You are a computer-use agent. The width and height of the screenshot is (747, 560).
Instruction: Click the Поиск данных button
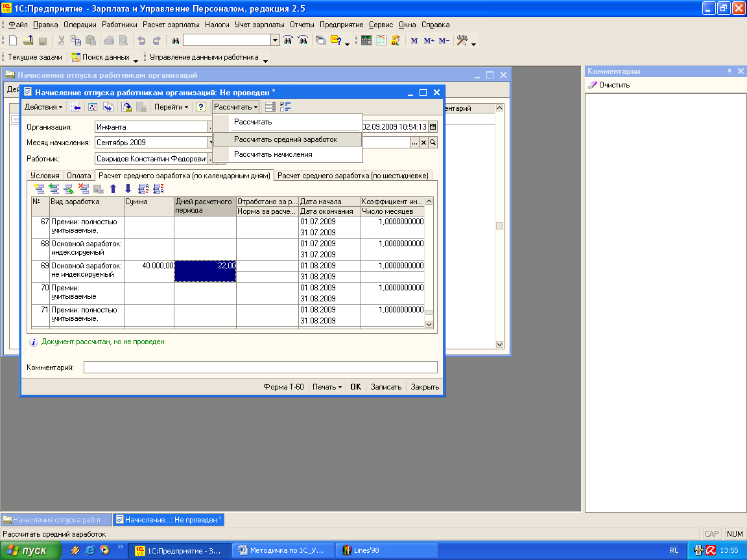click(100, 57)
